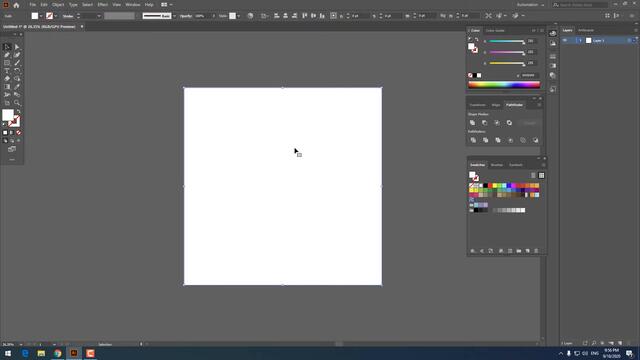Click the Stroke box in the toolbox
Viewport: 640px width, 360px height.
(15, 122)
